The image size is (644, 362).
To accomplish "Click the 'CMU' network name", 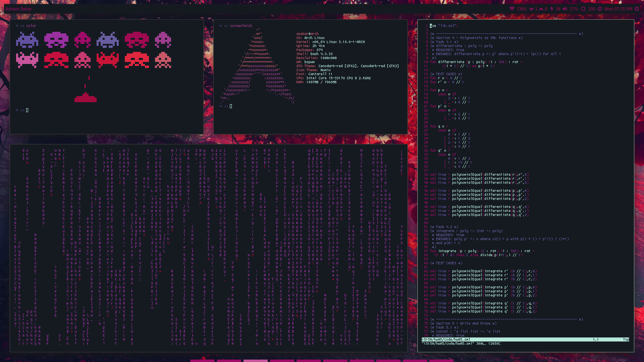I will [522, 8].
